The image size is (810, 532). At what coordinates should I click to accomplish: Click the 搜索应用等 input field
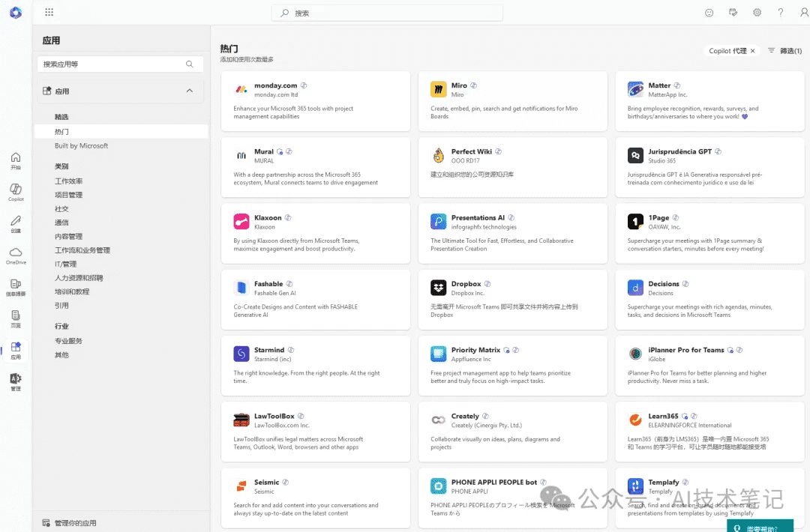tap(120, 64)
